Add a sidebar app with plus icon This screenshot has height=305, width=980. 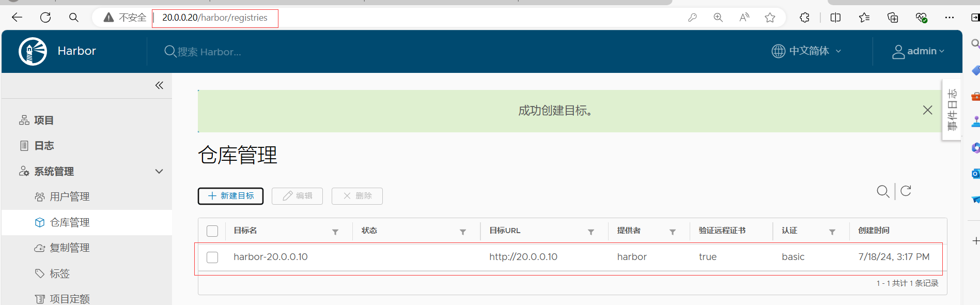pos(975,241)
